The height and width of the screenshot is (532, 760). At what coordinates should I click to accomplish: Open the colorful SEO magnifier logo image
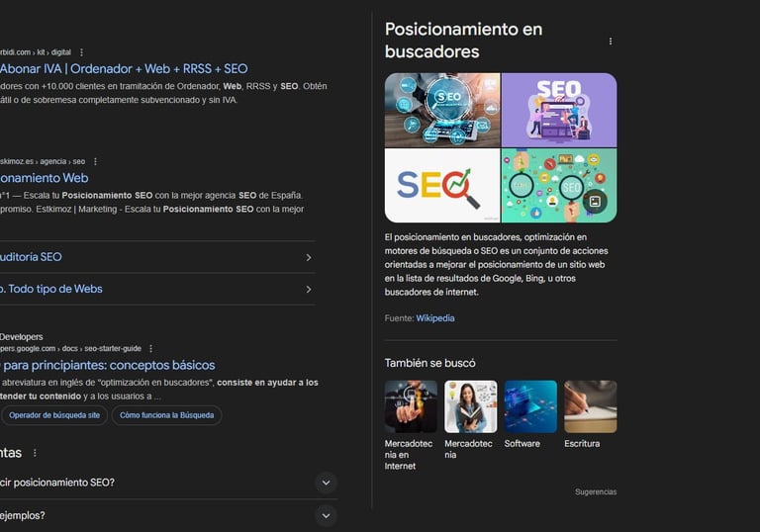coord(442,186)
